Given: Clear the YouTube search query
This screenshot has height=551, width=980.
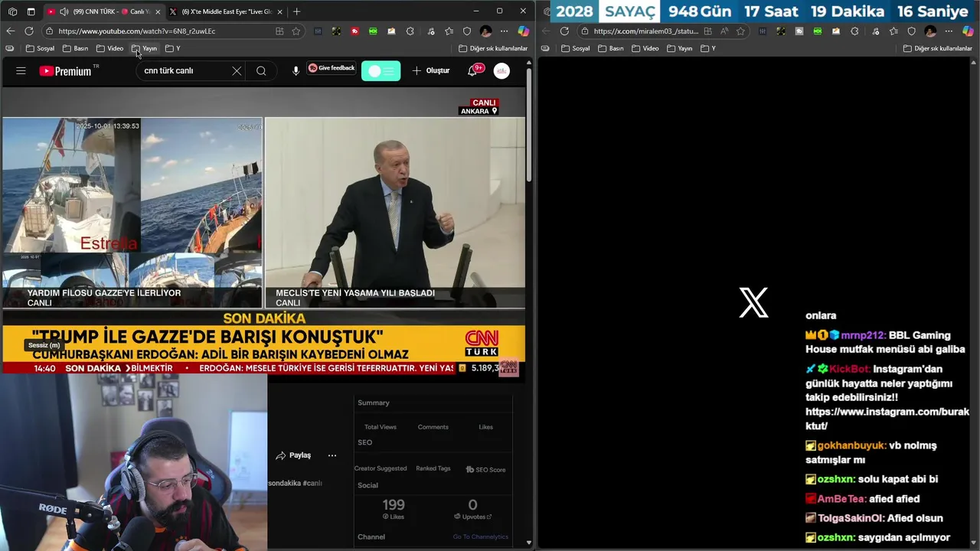Looking at the screenshot, I should [237, 70].
